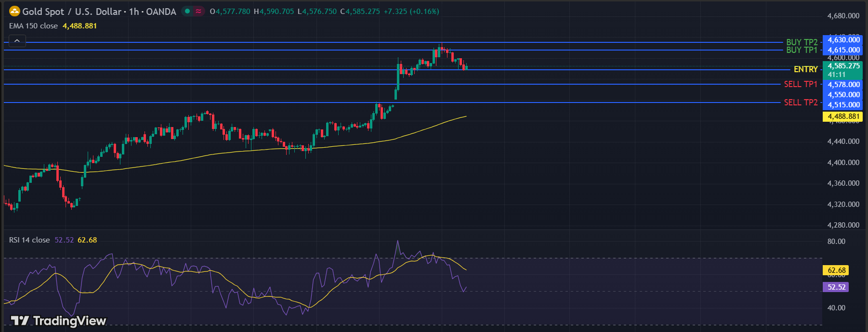Click the 4,680.000 price scale label
868x332 pixels.
tap(843, 16)
